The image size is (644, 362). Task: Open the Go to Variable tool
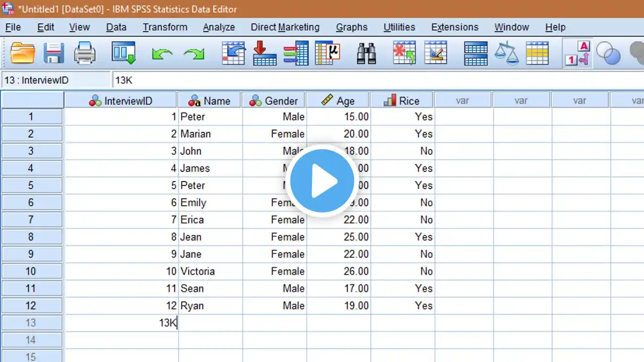coord(265,53)
